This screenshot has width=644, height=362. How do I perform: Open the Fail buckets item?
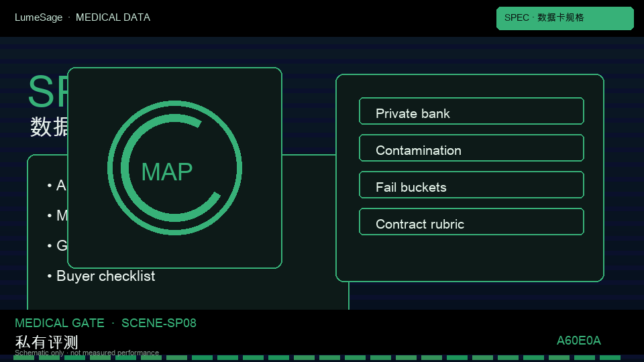472,185
